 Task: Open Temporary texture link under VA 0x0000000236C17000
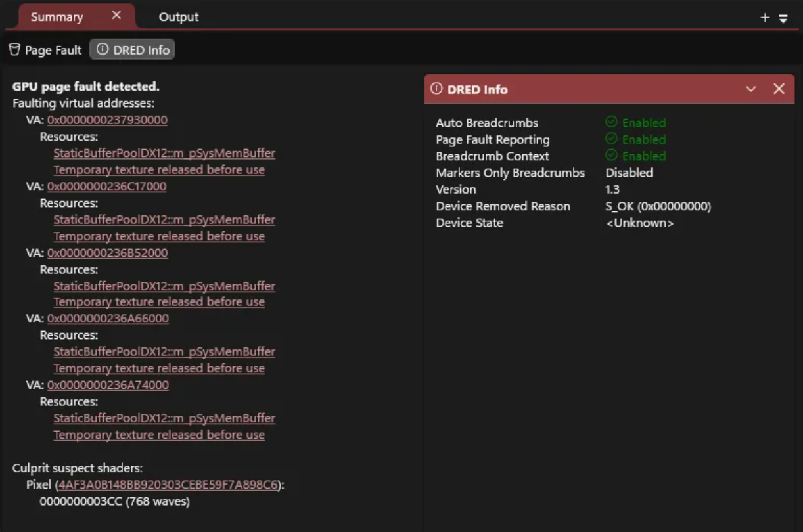point(159,236)
